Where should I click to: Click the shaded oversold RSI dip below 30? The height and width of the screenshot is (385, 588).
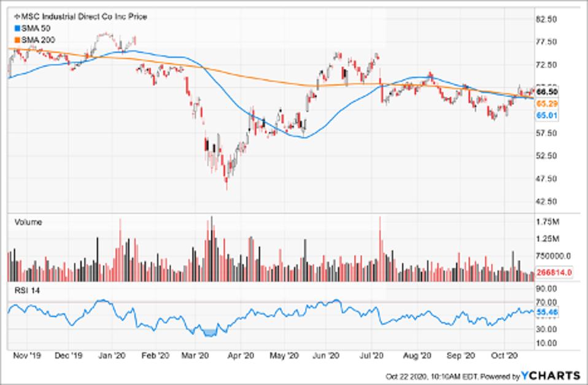coord(210,332)
